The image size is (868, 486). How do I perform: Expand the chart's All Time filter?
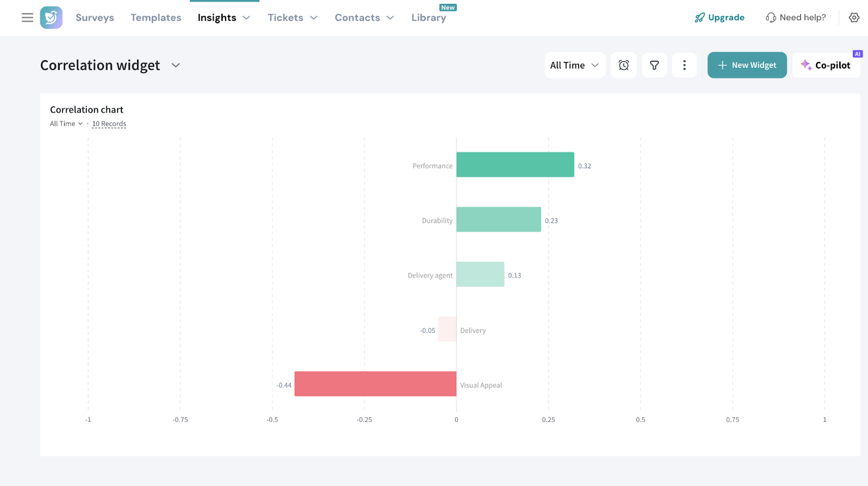(x=66, y=124)
